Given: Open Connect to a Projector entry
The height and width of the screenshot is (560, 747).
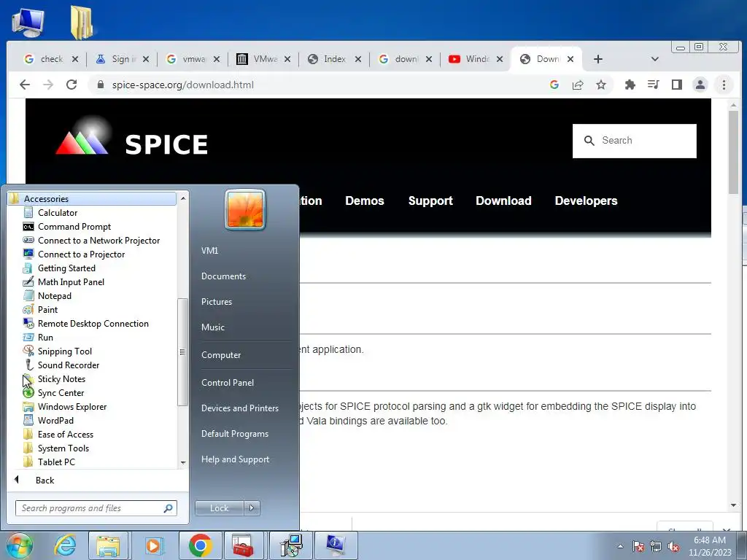Looking at the screenshot, I should click(x=81, y=254).
